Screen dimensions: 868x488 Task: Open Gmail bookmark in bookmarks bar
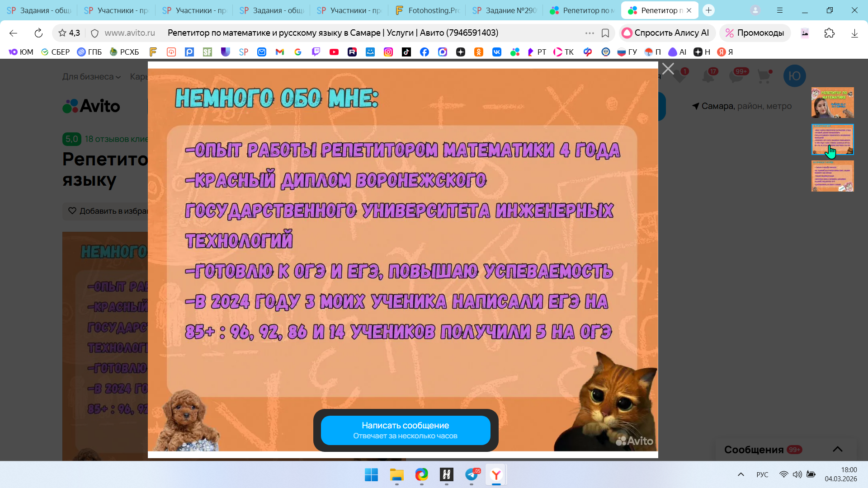click(x=280, y=52)
